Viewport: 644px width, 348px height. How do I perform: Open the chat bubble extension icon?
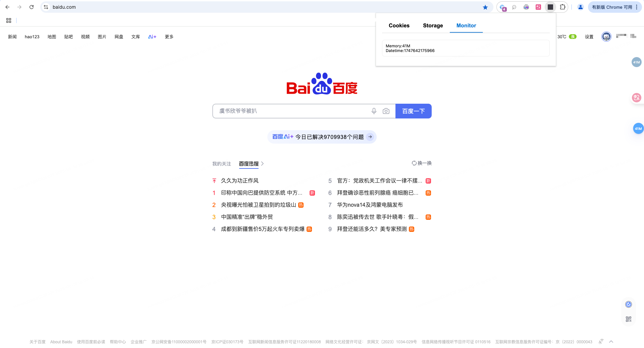click(514, 7)
